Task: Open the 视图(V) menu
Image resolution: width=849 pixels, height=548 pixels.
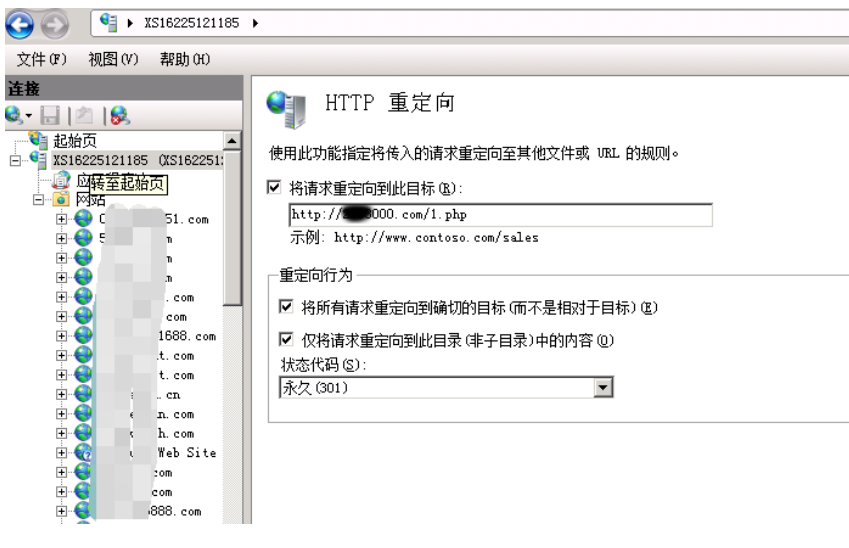Action: 112,59
